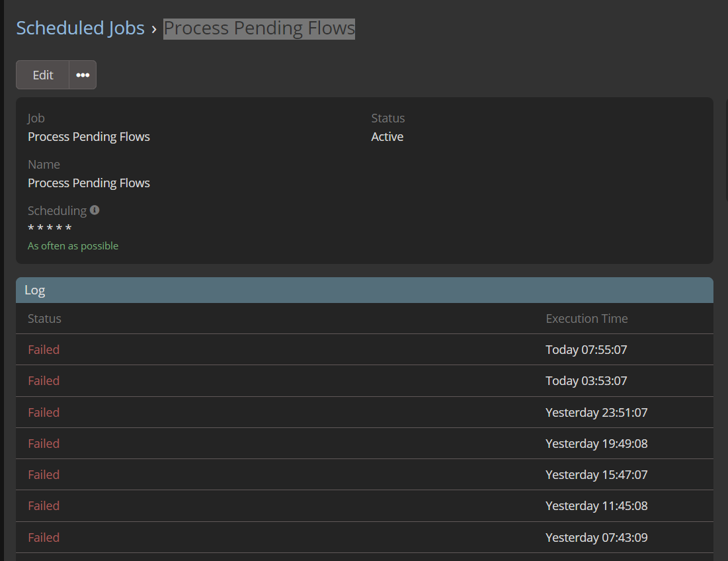Click the Edit button
The image size is (728, 561).
click(x=43, y=75)
